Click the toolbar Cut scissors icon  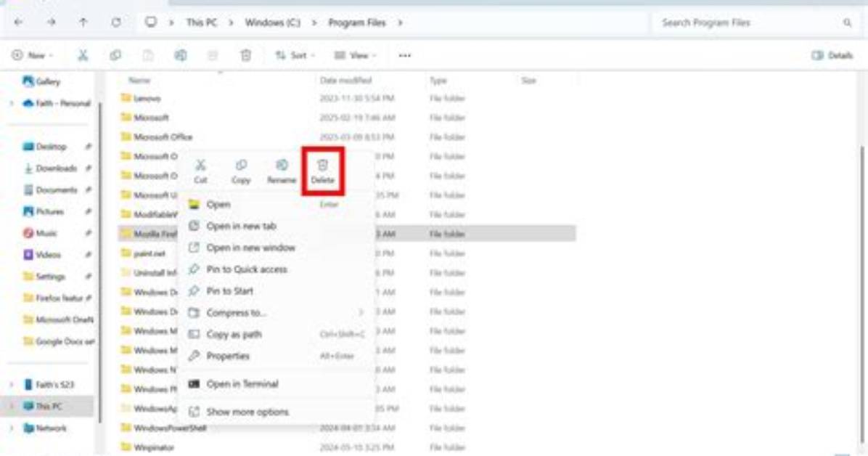point(83,55)
